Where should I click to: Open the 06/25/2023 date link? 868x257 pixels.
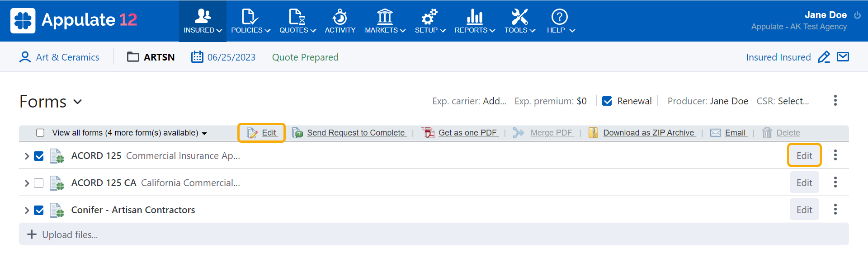pyautogui.click(x=231, y=57)
